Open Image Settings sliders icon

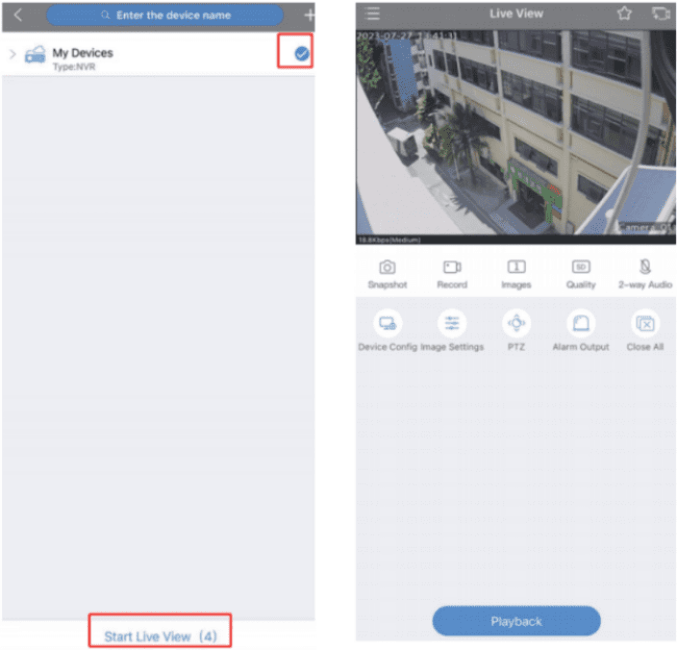coord(452,324)
